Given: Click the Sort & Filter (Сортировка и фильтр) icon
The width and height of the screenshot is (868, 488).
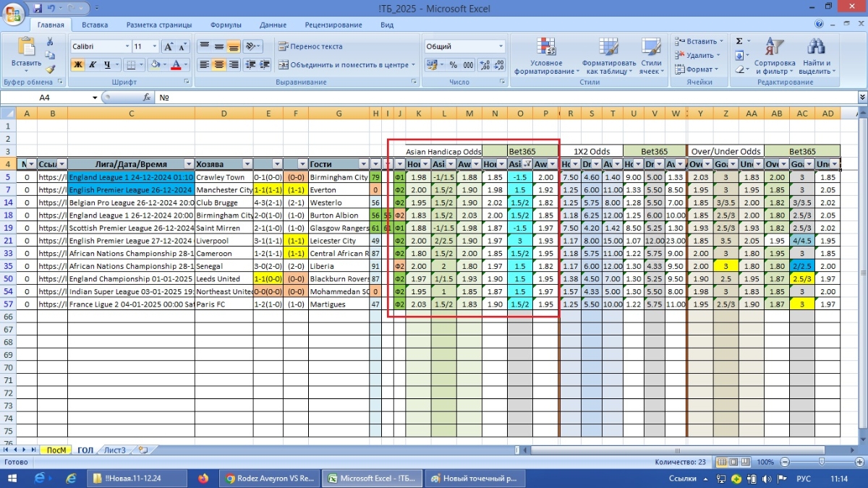Looking at the screenshot, I should pyautogui.click(x=773, y=57).
